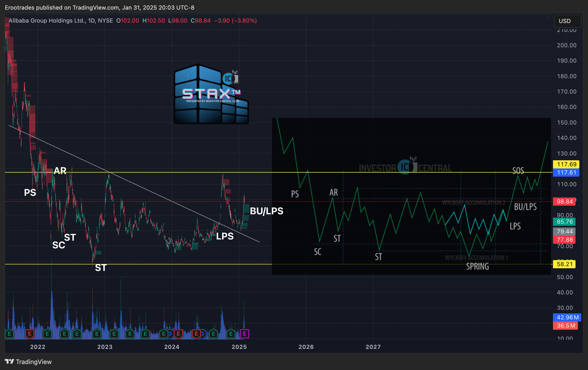Select the bold white BU/LPS label near 2025
Screen dimensions: 588x370
[x=267, y=211]
